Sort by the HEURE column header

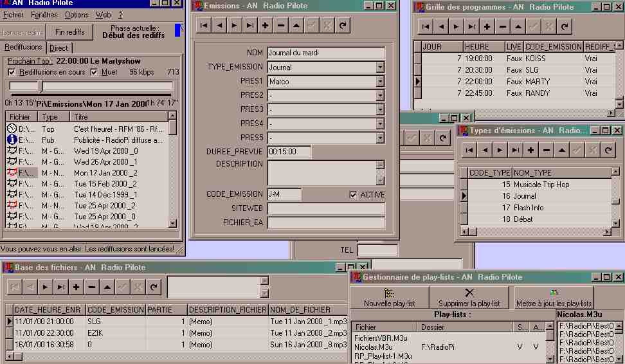(x=484, y=47)
